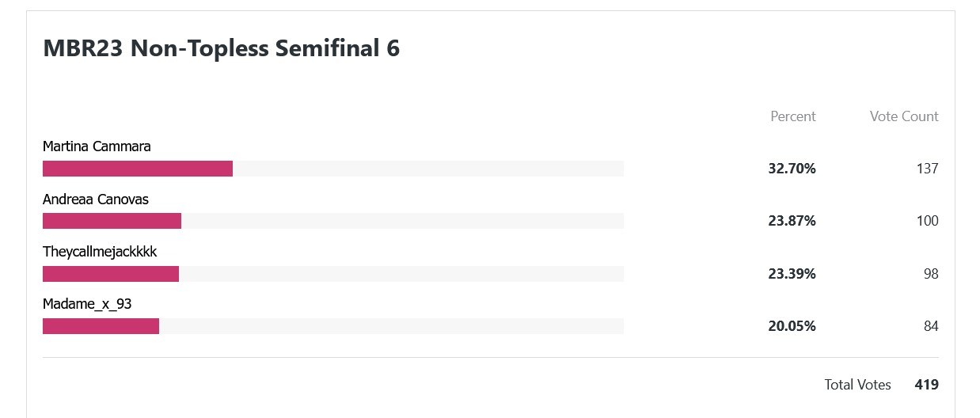
Task: Click the MBR23 Non-Topless Semifinal 6 title
Action: (221, 48)
